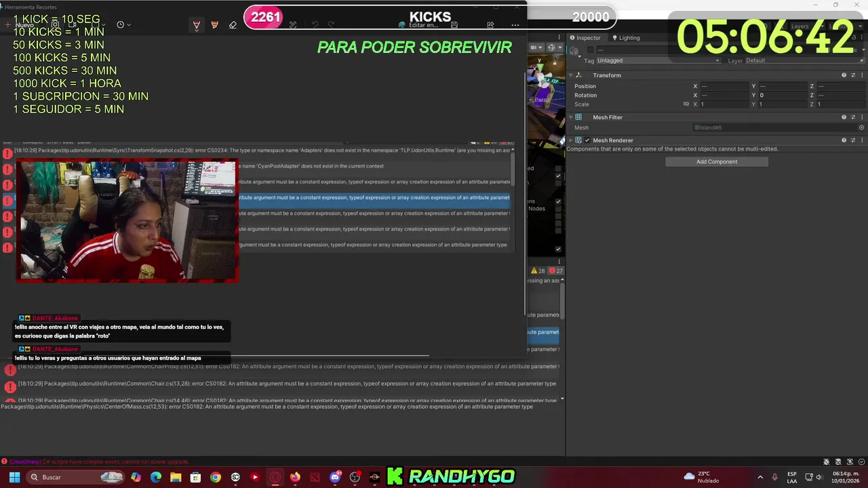868x488 pixels.
Task: Open the Snipping Tool more options menu
Action: pos(515,25)
